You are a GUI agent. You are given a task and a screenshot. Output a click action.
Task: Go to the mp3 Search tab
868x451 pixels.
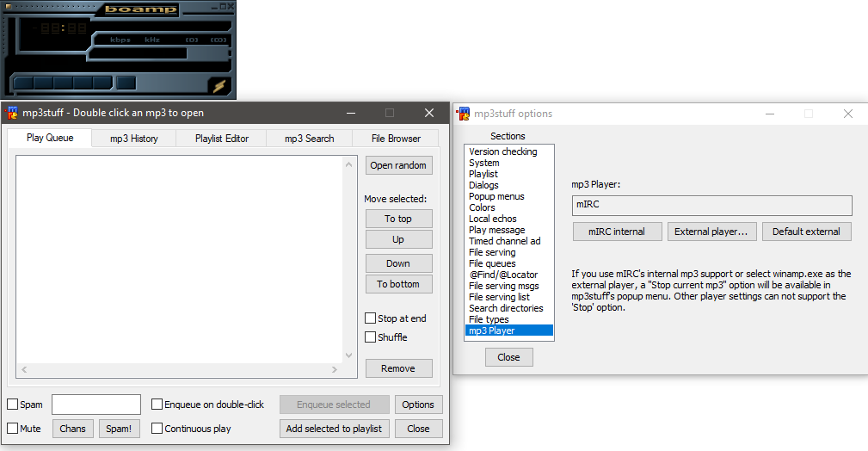[310, 139]
